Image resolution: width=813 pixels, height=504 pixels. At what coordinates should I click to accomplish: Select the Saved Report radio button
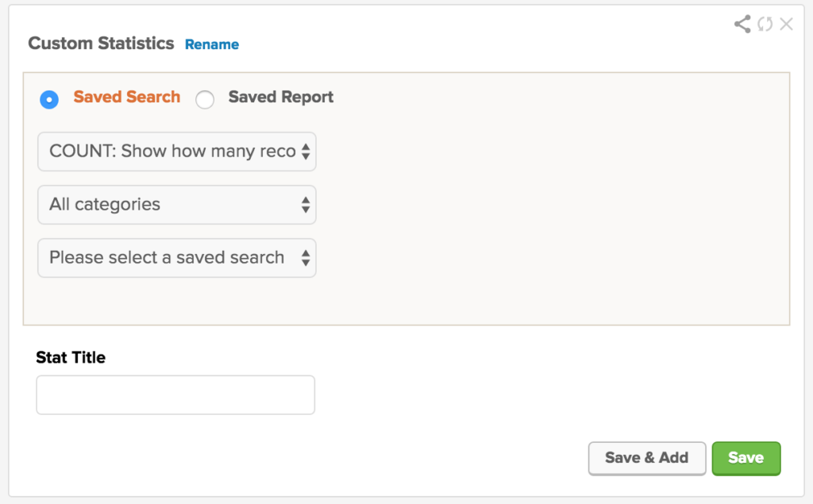click(x=205, y=99)
